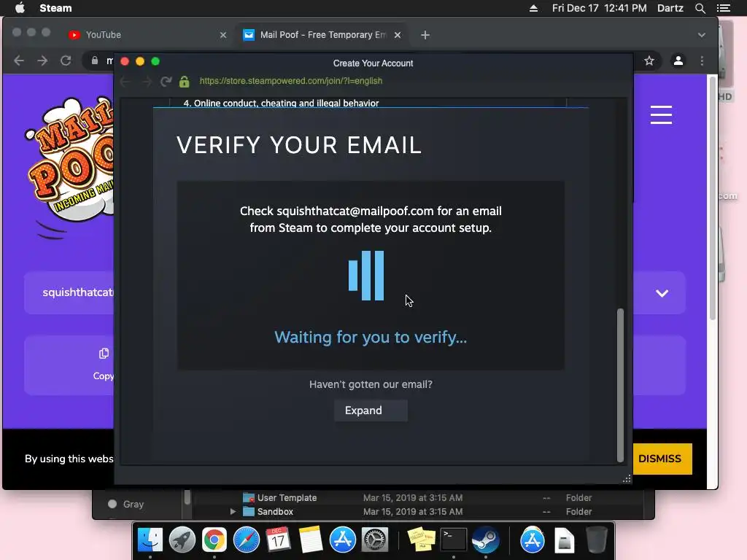747x560 pixels.
Task: Open Chrome's three-dot menu
Action: tap(702, 61)
